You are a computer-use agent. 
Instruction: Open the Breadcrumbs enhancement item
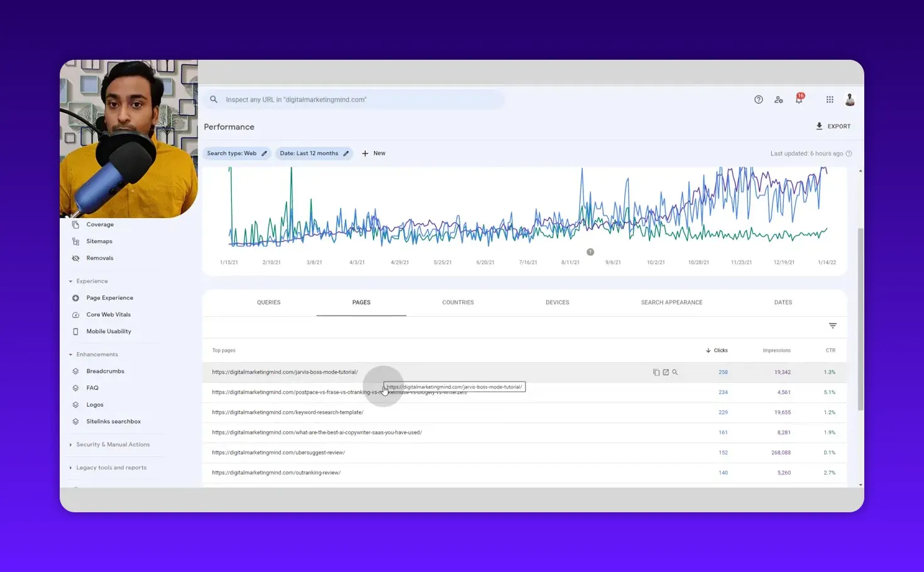(x=105, y=371)
